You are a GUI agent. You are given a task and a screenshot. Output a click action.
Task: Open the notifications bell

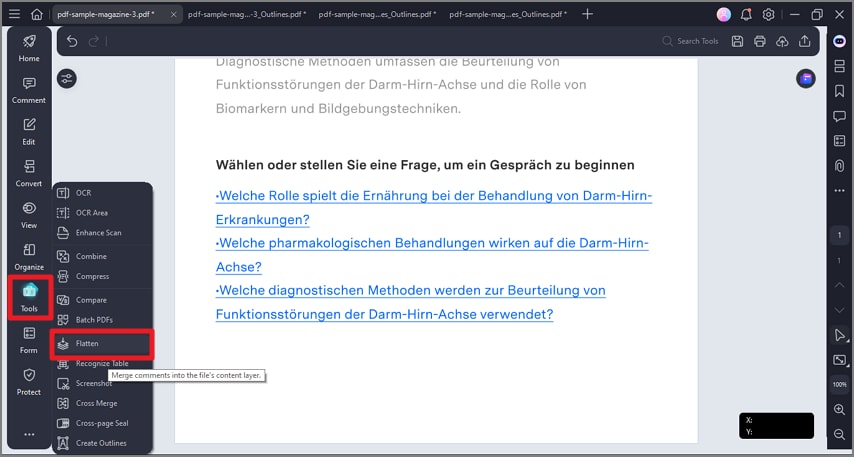point(746,15)
